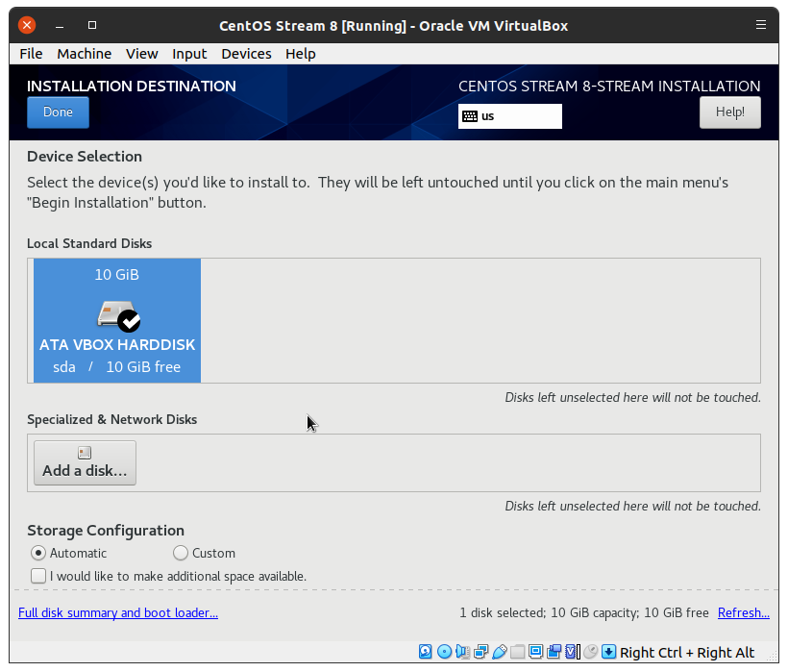Click the optical disk status icon

pos(444,652)
